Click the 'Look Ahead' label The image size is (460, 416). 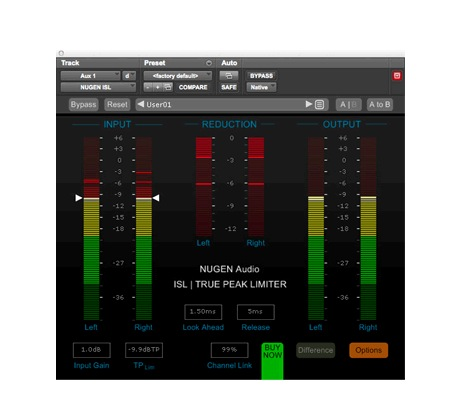tap(203, 327)
